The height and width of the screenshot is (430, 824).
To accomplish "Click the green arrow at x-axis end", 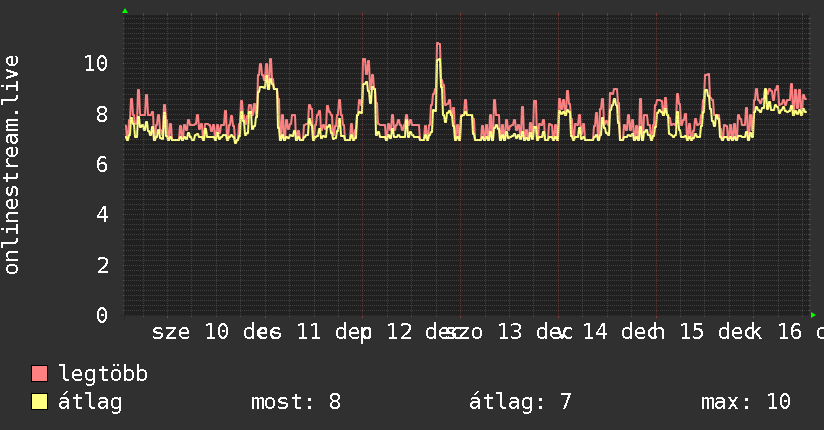I will (x=813, y=315).
